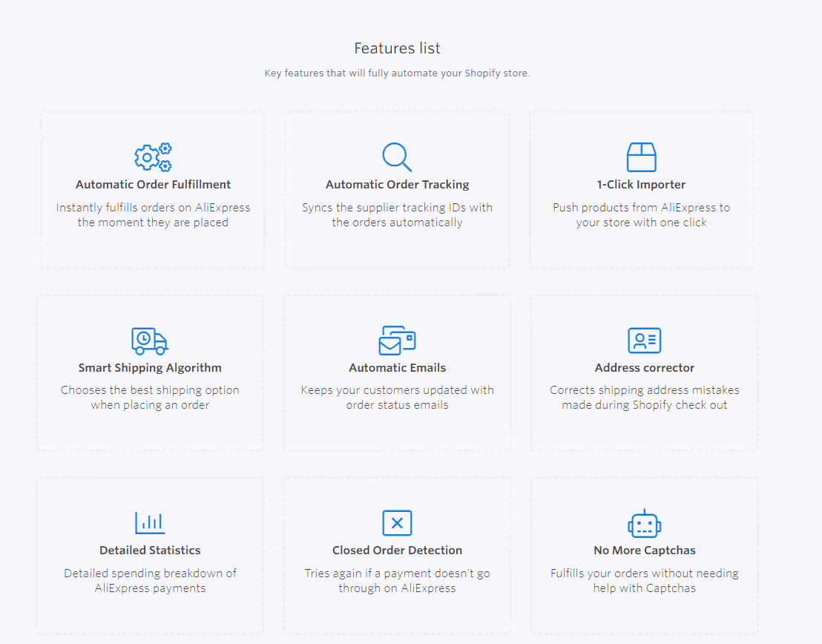Click the Address corrector ID card icon
Image resolution: width=822 pixels, height=644 pixels.
click(x=644, y=340)
